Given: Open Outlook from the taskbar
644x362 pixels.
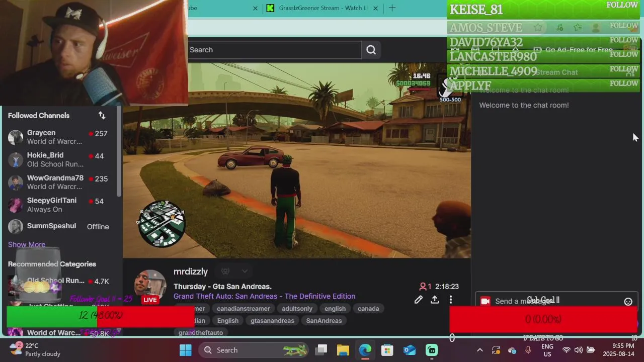Looking at the screenshot, I should coord(410,350).
